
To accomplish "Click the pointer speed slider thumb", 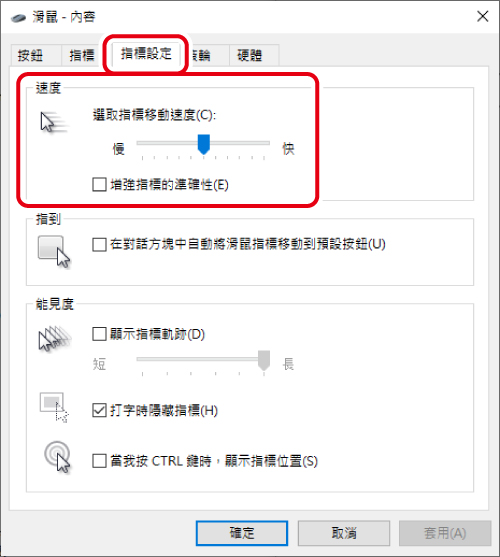I will point(203,144).
